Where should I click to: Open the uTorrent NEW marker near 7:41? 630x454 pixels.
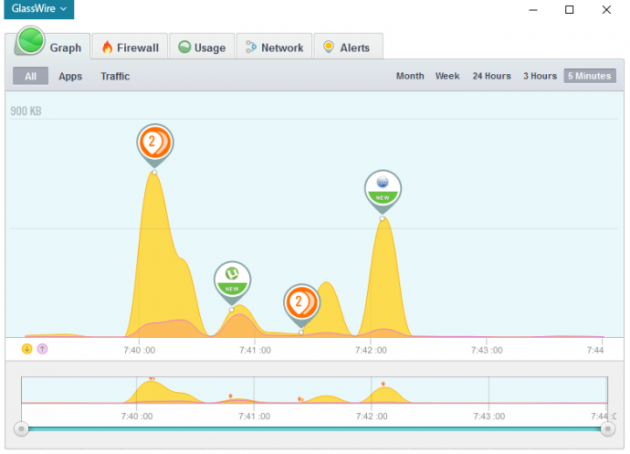pyautogui.click(x=232, y=280)
